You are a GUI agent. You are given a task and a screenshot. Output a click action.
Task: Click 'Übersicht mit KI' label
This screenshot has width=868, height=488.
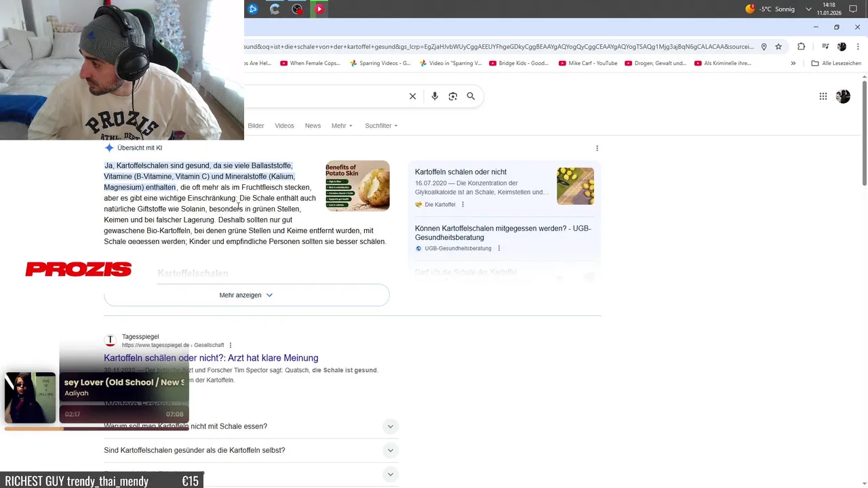[x=140, y=148]
